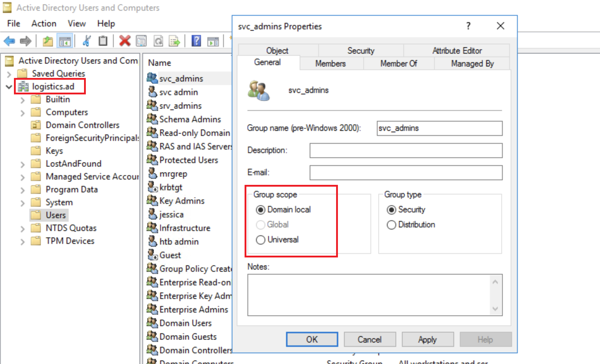Click the Show/Hide Console Tree icon
600x364 pixels.
point(65,41)
